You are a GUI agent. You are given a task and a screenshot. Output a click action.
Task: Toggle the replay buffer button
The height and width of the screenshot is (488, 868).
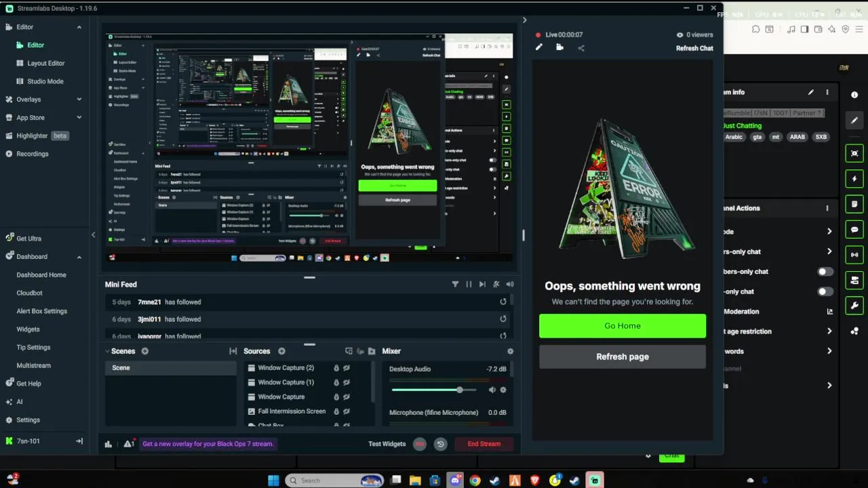pyautogui.click(x=440, y=444)
